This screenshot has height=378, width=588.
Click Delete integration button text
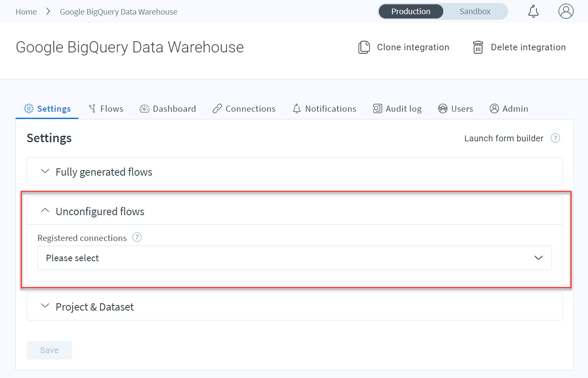[528, 47]
